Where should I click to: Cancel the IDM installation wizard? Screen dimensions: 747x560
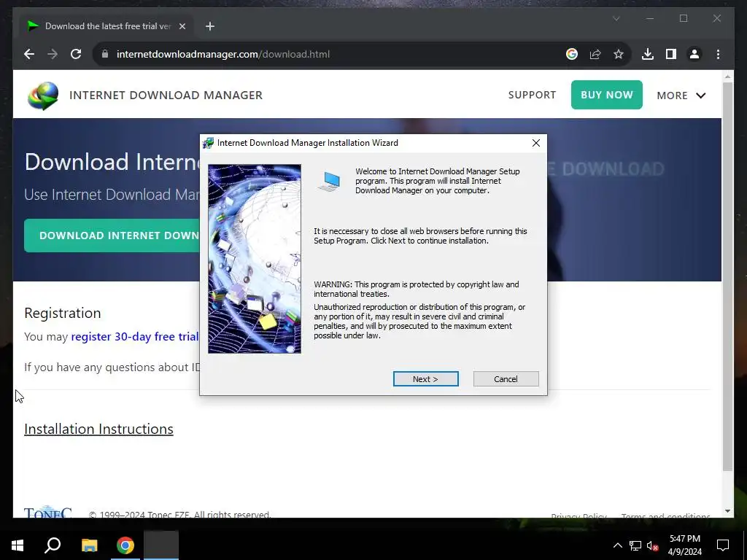[506, 379]
